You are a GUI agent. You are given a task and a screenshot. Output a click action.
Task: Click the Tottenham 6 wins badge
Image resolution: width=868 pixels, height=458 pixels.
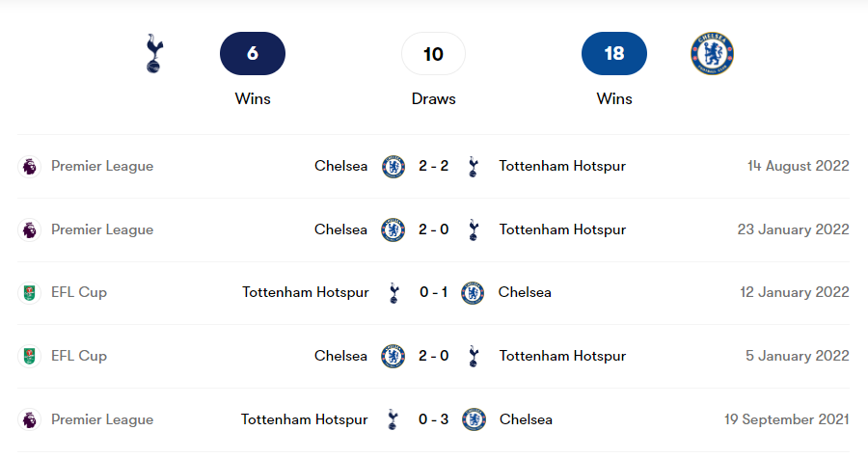[x=253, y=54]
